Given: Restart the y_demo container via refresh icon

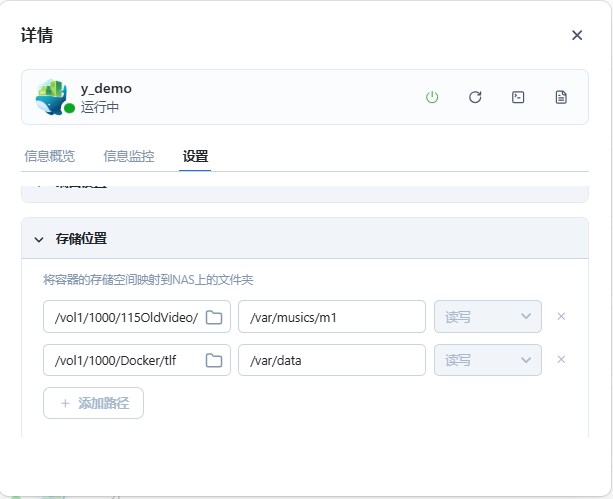Looking at the screenshot, I should point(475,97).
